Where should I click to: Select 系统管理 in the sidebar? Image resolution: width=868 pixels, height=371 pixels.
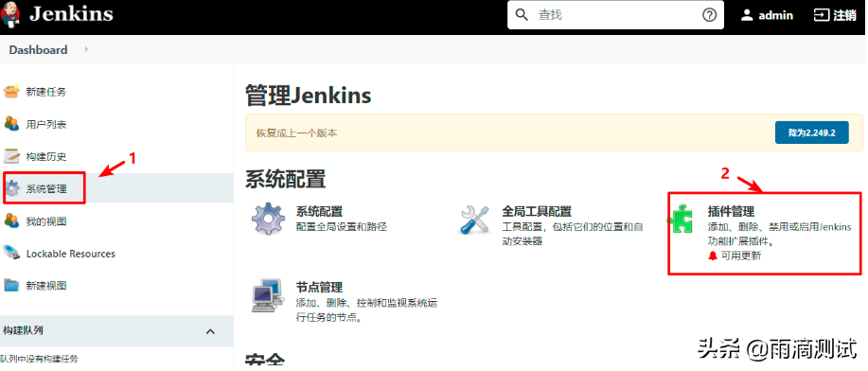(x=46, y=189)
